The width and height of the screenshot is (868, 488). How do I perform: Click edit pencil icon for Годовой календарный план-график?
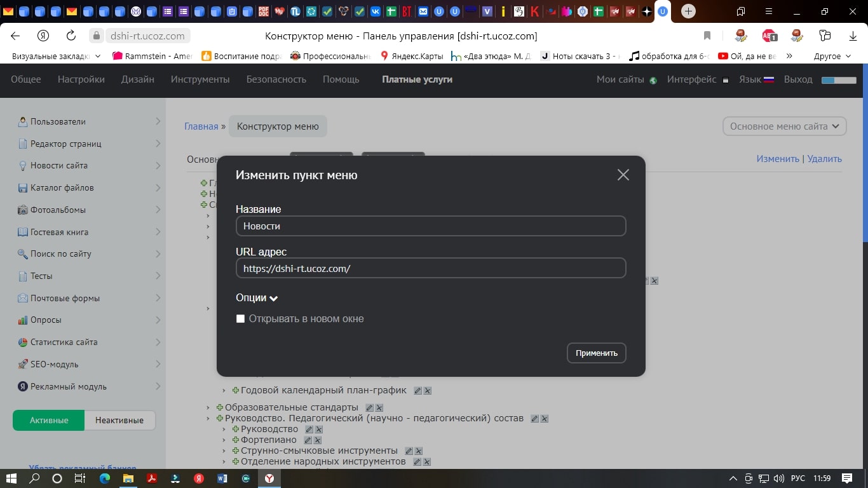click(417, 391)
